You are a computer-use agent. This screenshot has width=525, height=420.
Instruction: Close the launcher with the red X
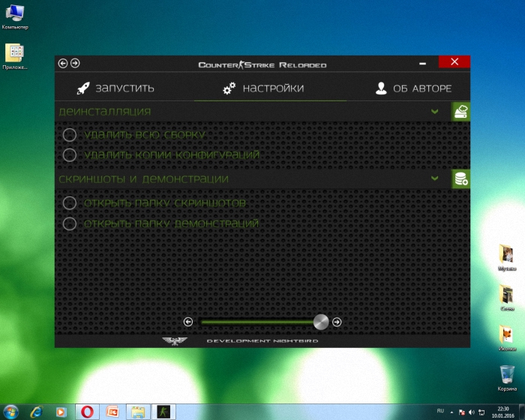click(454, 61)
